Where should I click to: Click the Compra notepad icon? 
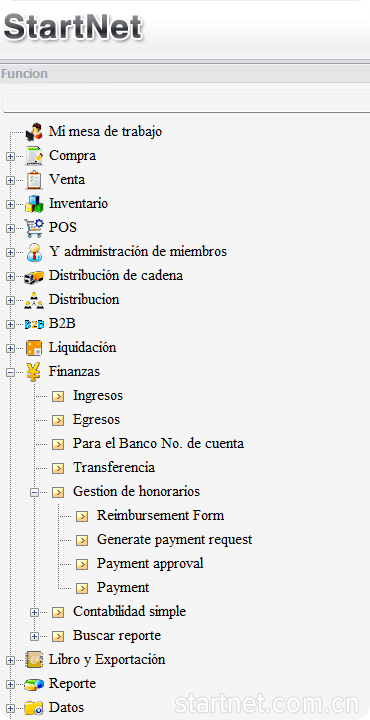pyautogui.click(x=34, y=156)
